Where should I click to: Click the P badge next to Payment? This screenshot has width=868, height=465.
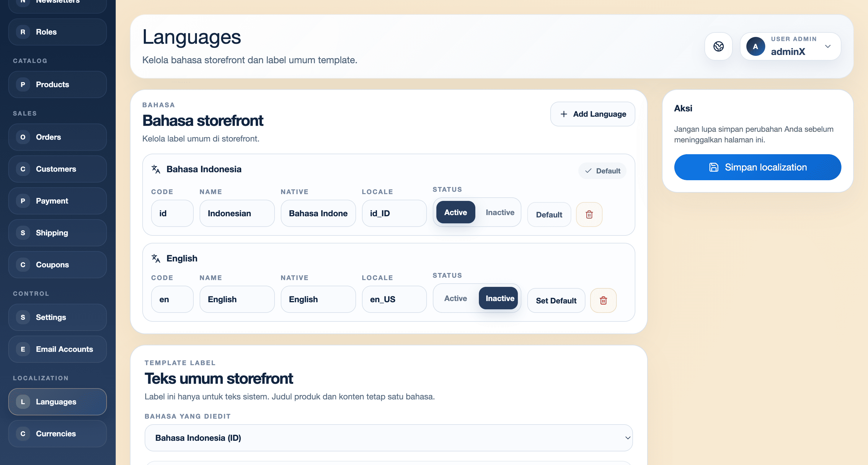tap(23, 201)
